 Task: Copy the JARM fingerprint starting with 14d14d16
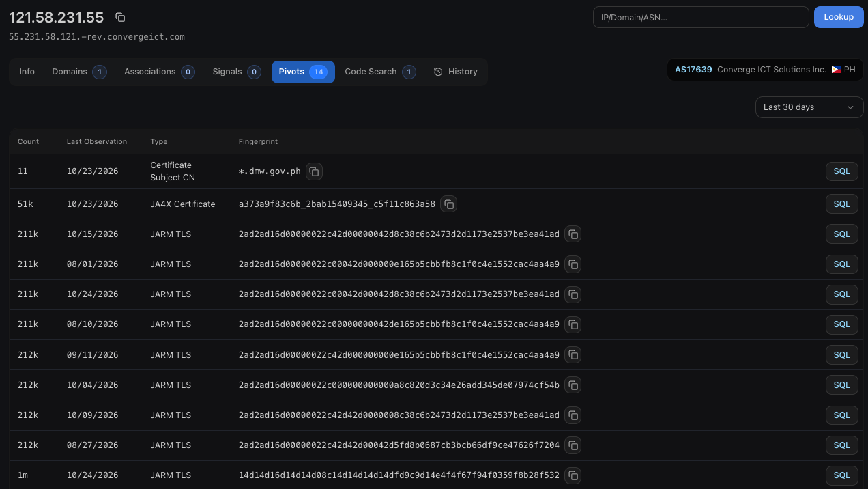pos(573,475)
